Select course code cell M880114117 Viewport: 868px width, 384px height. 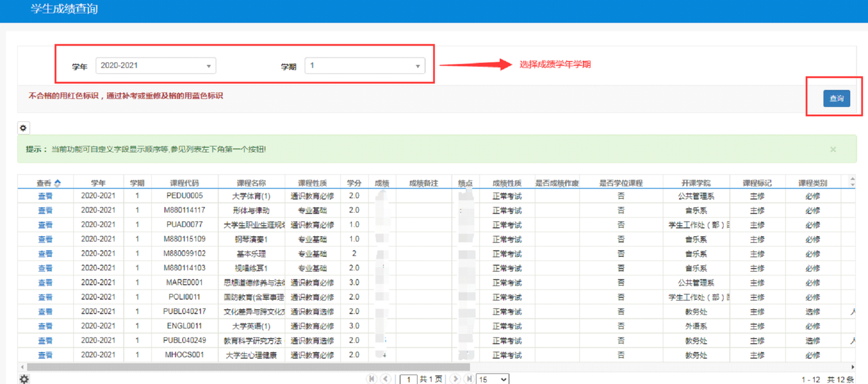(x=184, y=210)
